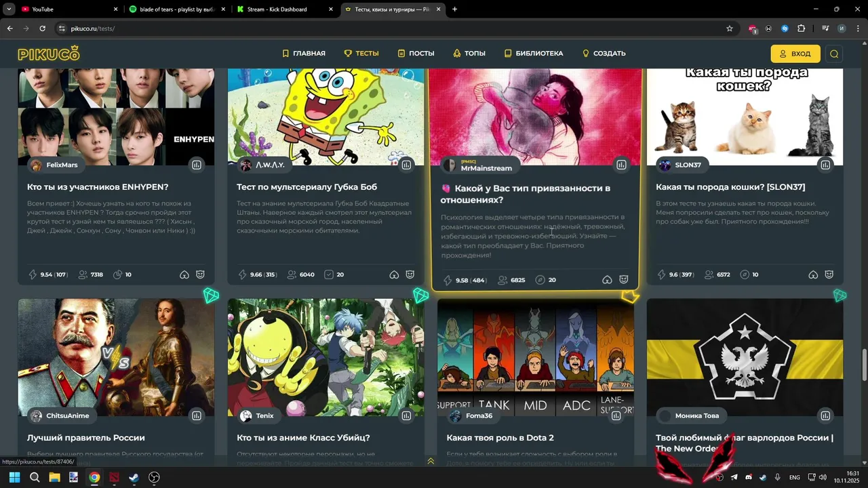The height and width of the screenshot is (488, 868).
Task: Expand the tab search dropdown arrow
Action: point(9,9)
